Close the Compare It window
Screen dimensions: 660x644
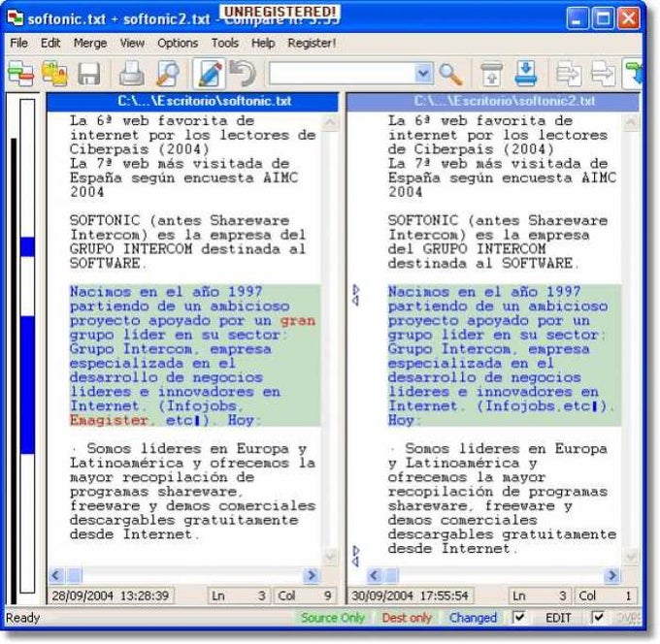click(628, 19)
